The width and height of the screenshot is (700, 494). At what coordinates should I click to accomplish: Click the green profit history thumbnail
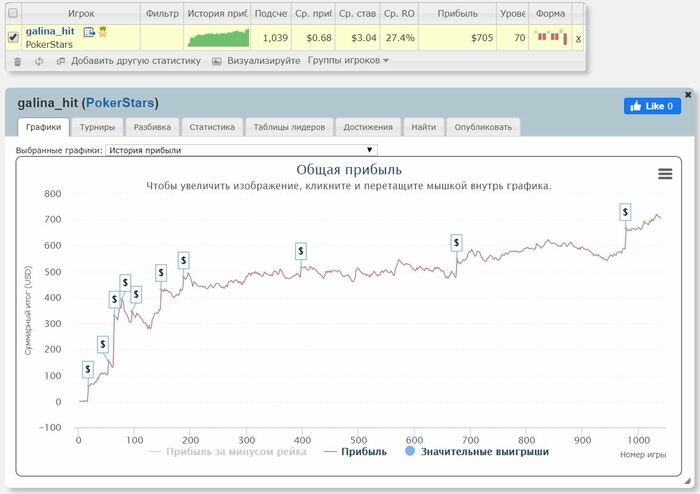pos(218,38)
